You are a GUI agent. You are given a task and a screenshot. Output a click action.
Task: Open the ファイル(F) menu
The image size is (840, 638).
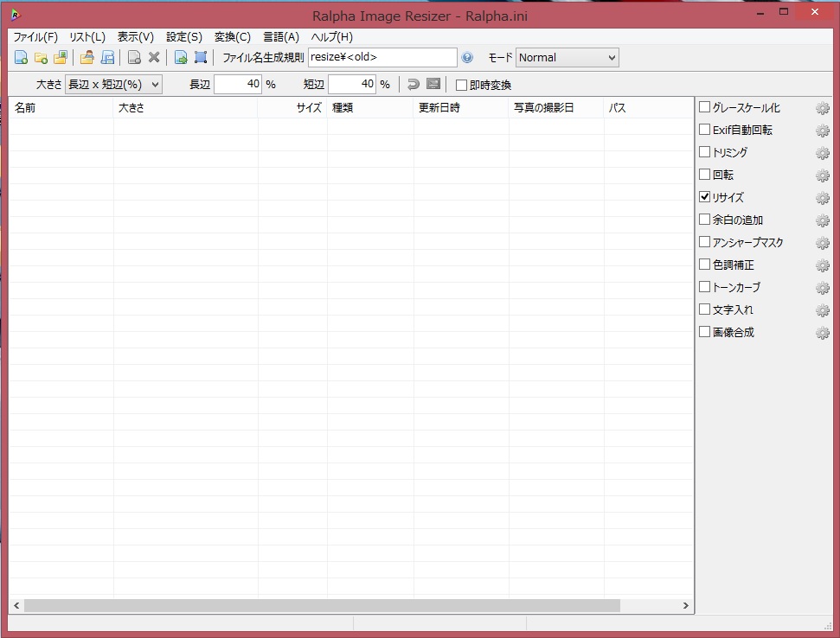(35, 37)
